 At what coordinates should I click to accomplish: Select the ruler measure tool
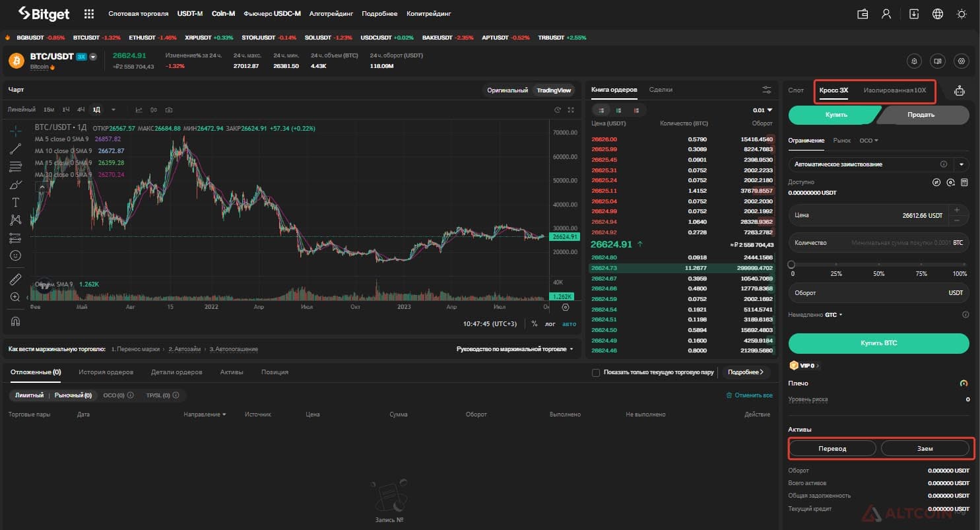[16, 279]
